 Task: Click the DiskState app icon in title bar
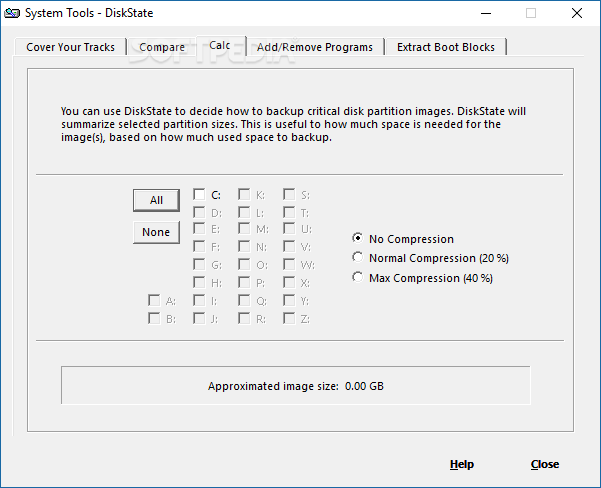tap(11, 13)
